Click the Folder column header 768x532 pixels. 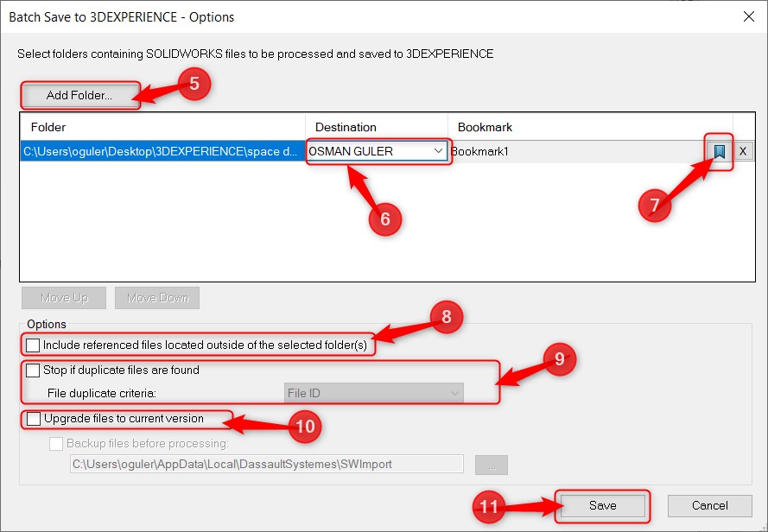click(x=162, y=127)
